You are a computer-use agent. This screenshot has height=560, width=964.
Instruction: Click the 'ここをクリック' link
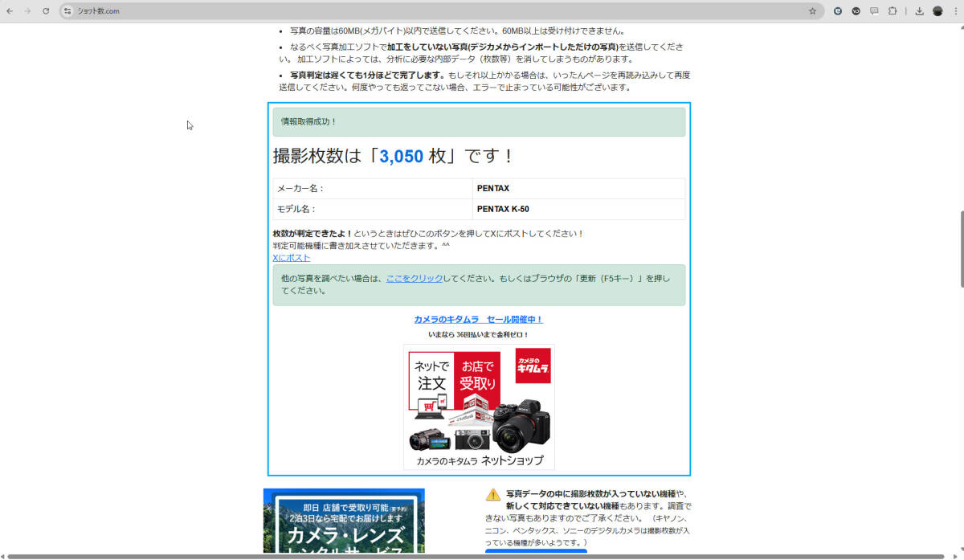coord(415,278)
